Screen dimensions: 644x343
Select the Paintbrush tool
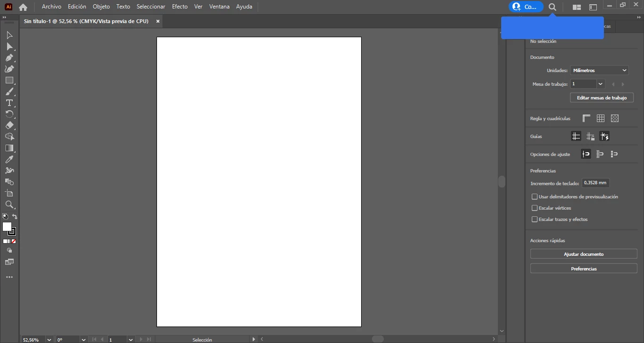point(9,92)
